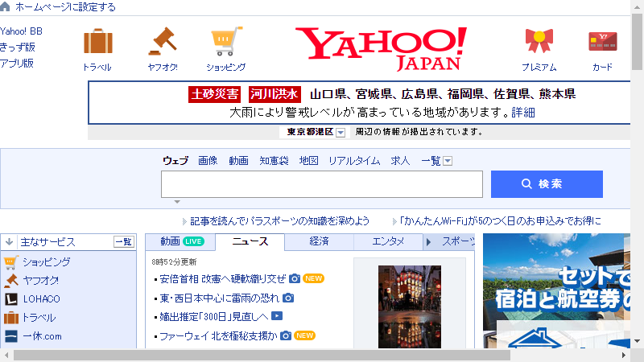Open the 一休.com text link in sidebar

[43, 336]
